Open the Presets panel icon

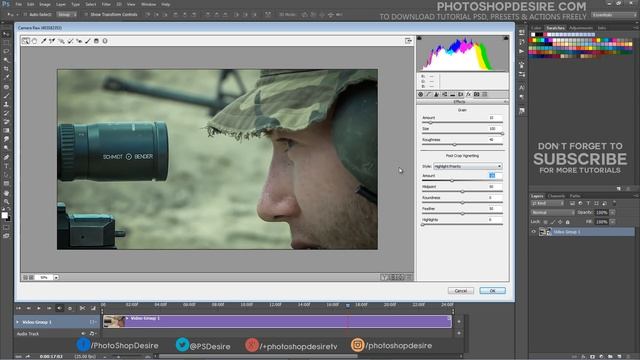point(484,94)
